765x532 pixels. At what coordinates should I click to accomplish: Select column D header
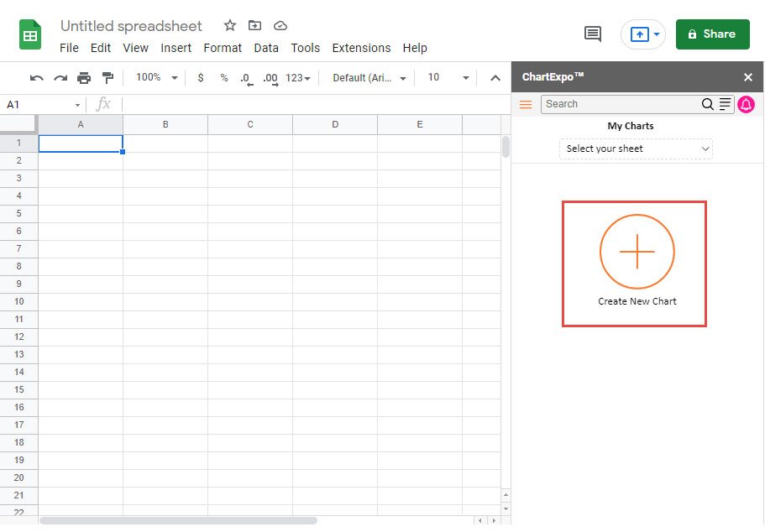click(x=335, y=125)
